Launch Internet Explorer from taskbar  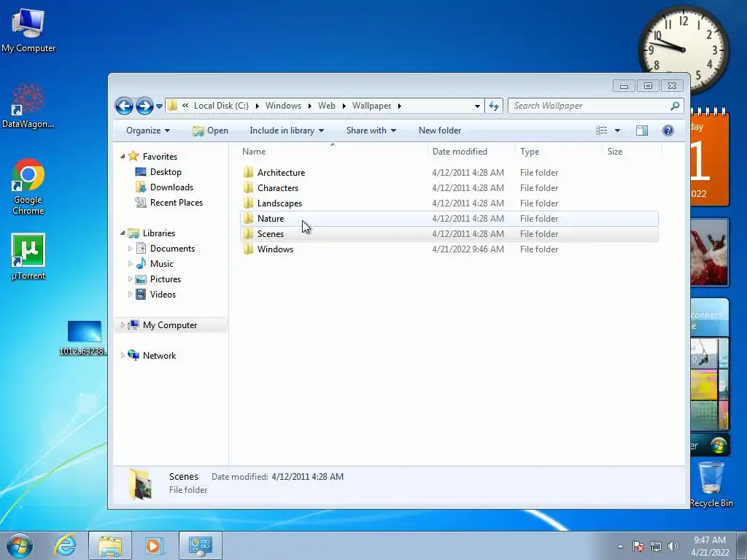coord(65,545)
